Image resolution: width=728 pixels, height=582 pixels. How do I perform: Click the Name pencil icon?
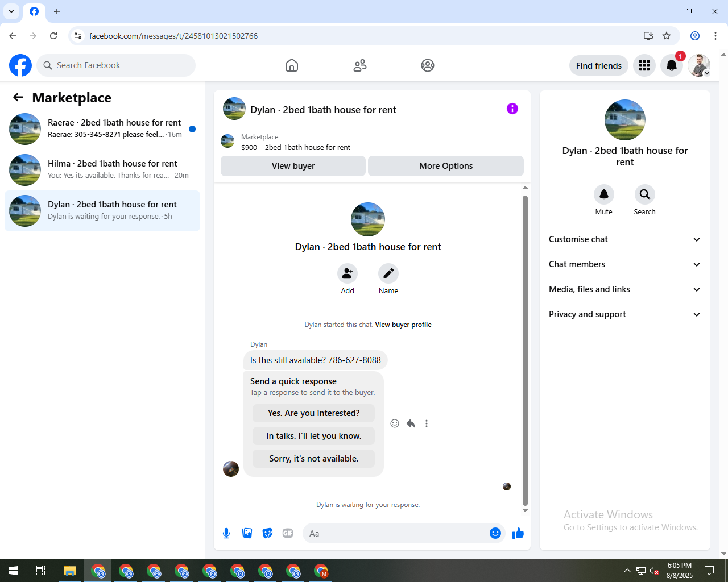tap(388, 274)
